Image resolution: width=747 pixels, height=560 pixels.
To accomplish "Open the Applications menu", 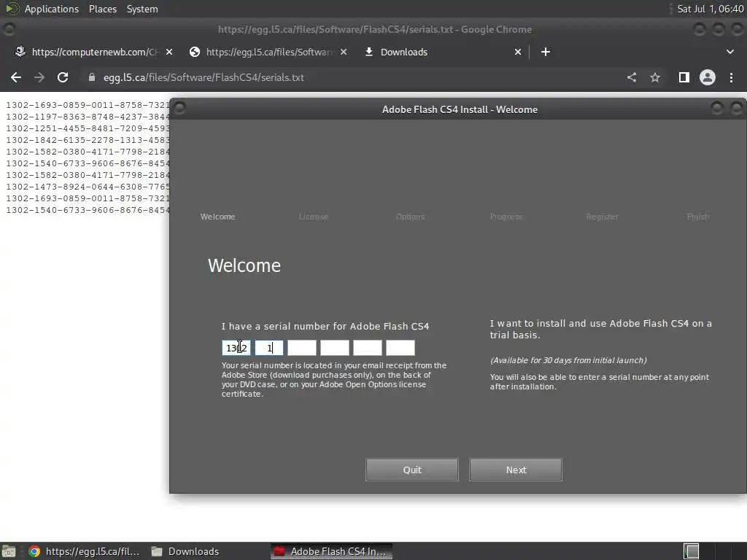I will click(52, 9).
